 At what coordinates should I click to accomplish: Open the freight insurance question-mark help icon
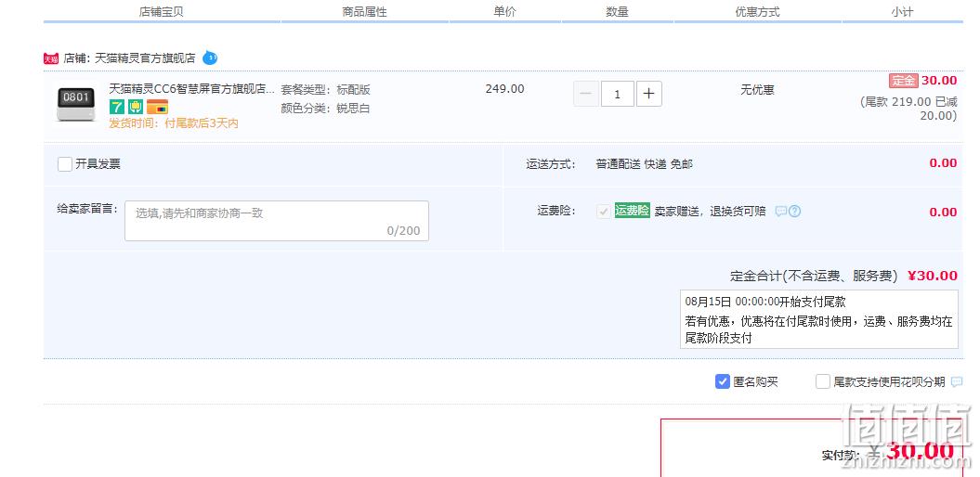click(x=794, y=211)
